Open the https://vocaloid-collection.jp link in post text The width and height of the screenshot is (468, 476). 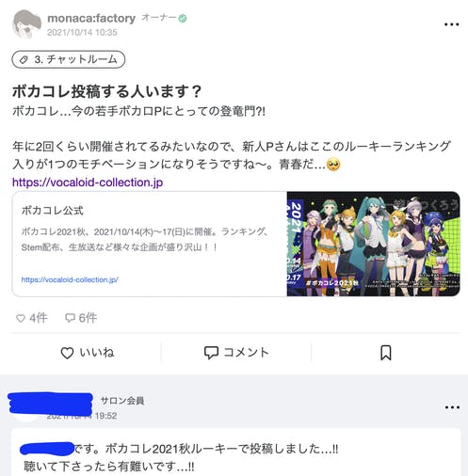point(88,182)
